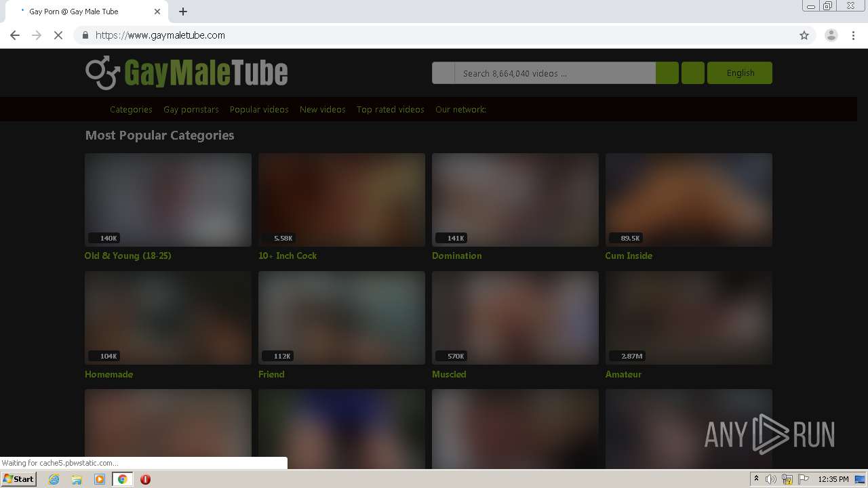This screenshot has height=488, width=868.
Task: Click the green search submit button
Action: tap(667, 73)
